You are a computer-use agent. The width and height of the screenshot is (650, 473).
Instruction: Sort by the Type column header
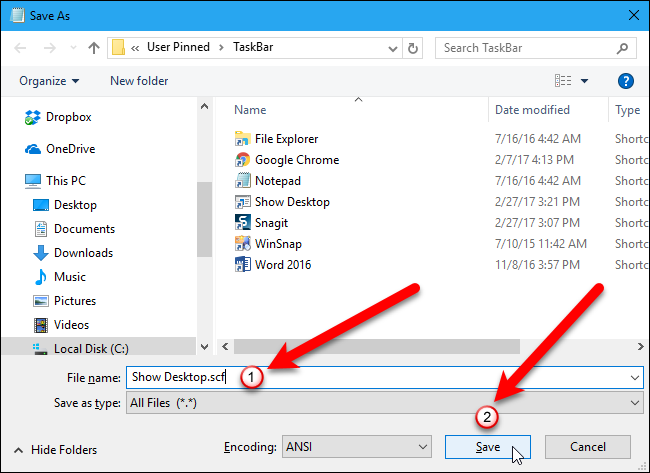628,110
